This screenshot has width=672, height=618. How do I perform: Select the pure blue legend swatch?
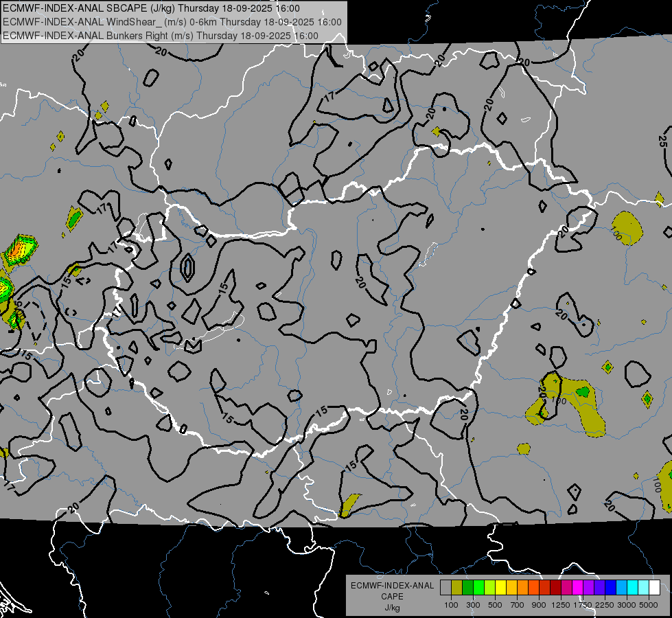(x=611, y=588)
